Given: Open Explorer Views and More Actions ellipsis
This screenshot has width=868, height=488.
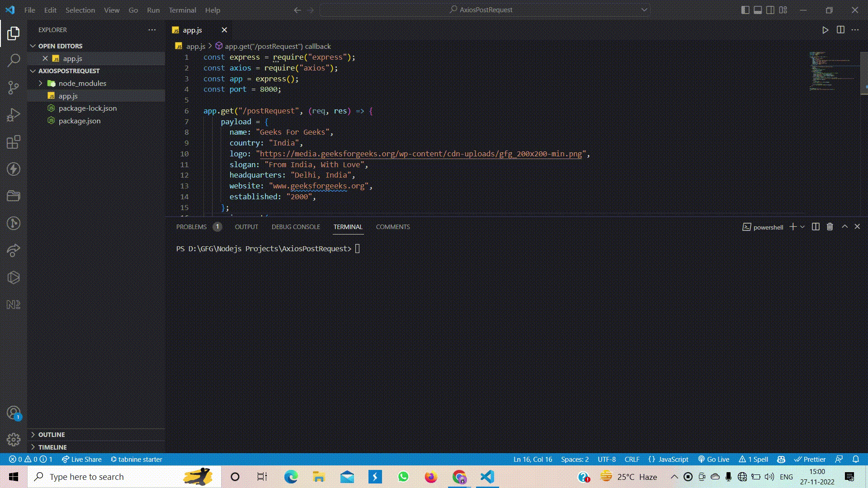Looking at the screenshot, I should [152, 30].
